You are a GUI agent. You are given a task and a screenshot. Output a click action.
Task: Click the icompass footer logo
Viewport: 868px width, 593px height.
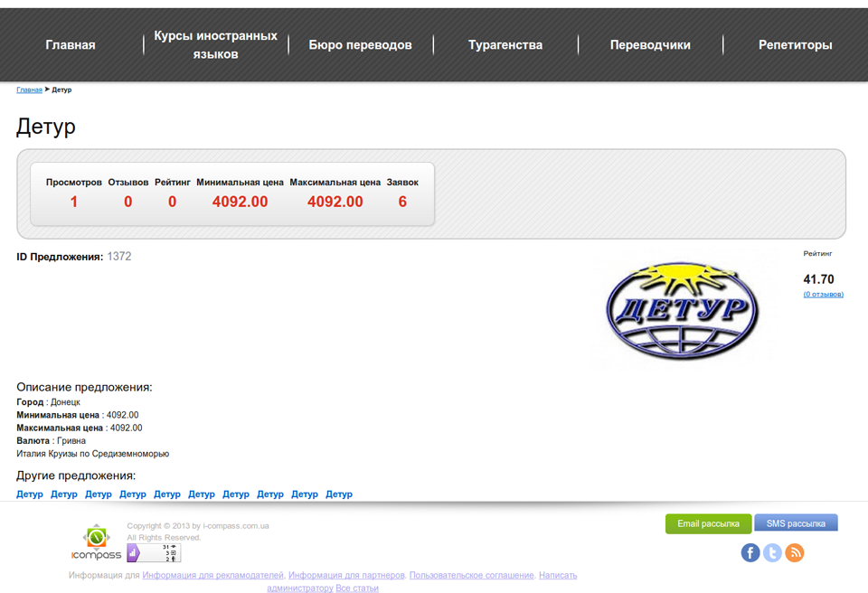pyautogui.click(x=97, y=542)
